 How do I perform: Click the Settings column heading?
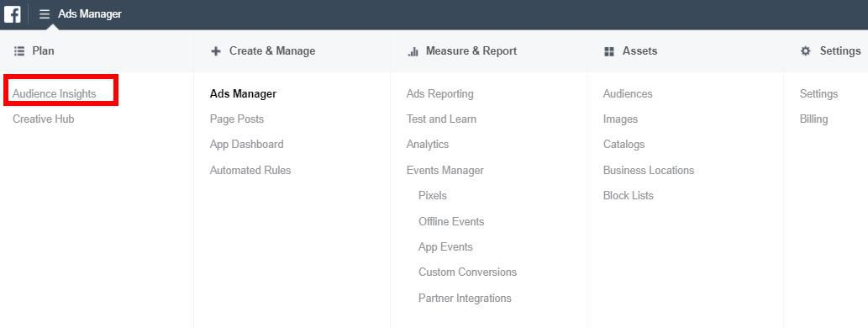coord(840,51)
